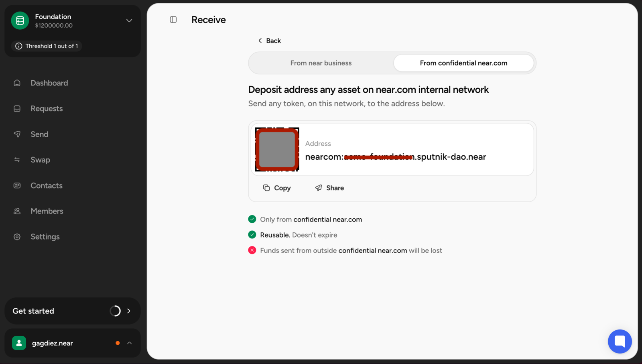Click the Settings gear icon
The image size is (642, 364).
[x=17, y=237]
